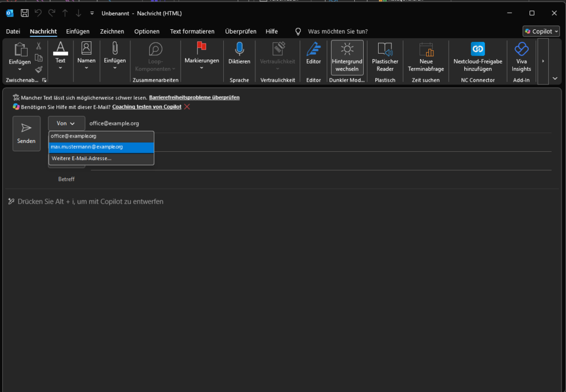Open the Copilot dropdown button
The height and width of the screenshot is (392, 566).
[x=541, y=31]
